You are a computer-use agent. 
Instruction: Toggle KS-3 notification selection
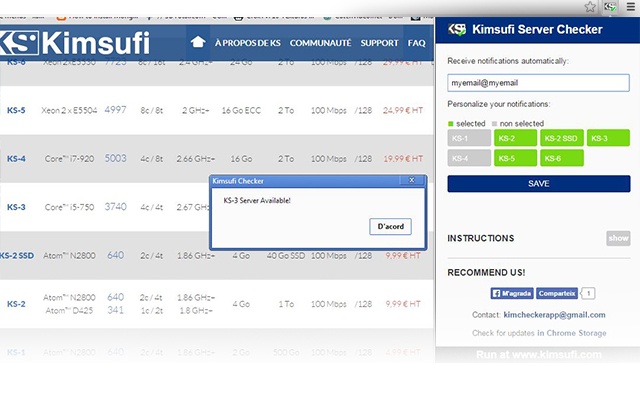point(608,138)
